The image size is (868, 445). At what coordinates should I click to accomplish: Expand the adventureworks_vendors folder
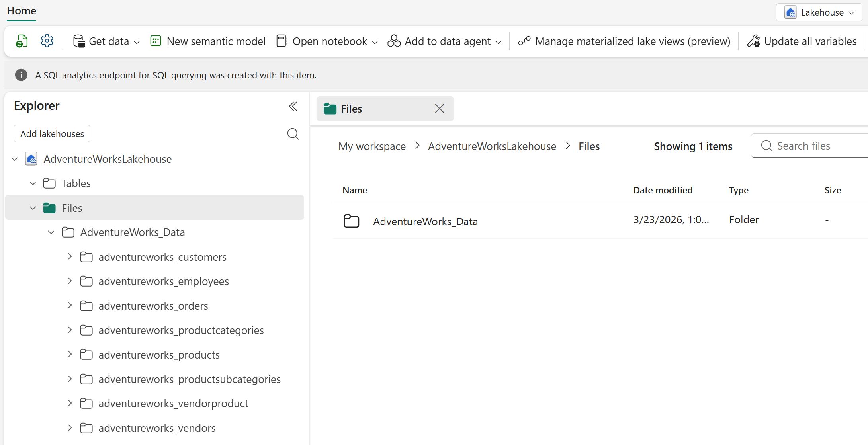(x=70, y=428)
